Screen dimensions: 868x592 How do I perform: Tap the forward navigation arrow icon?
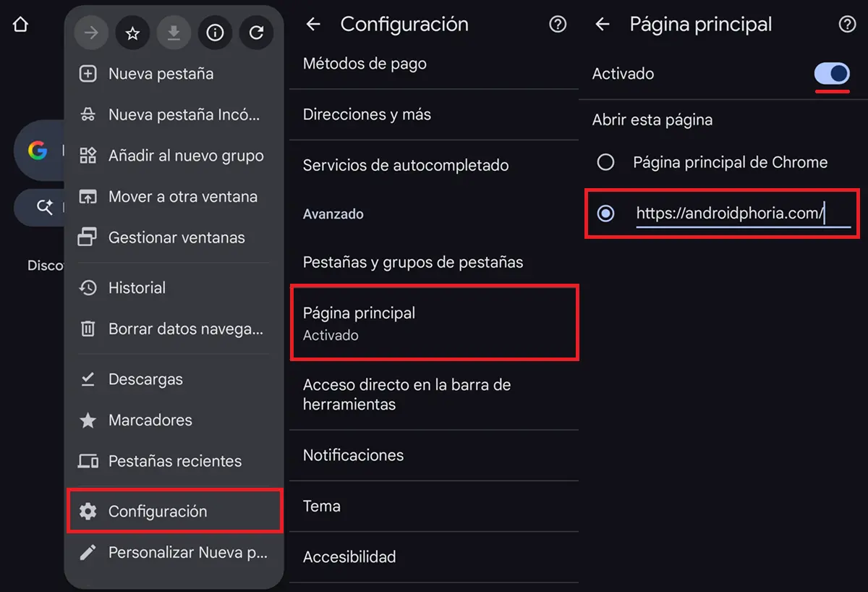pos(91,32)
